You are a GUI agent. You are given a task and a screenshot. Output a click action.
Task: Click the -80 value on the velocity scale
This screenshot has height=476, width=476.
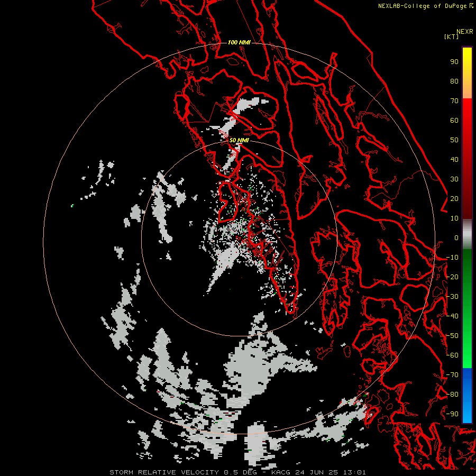coord(452,395)
